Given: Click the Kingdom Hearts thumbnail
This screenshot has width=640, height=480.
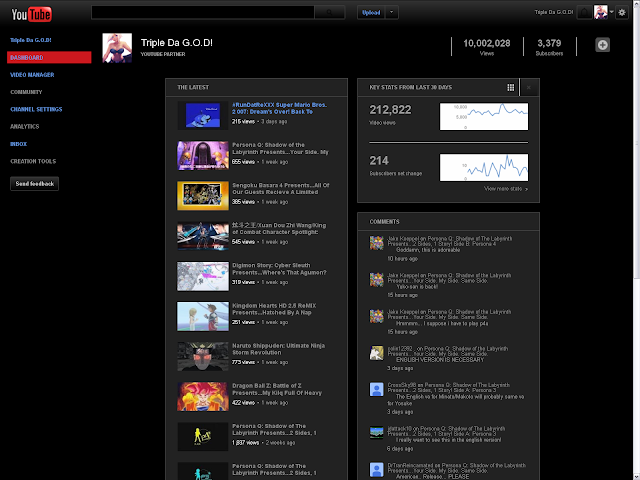Looking at the screenshot, I should 203,316.
